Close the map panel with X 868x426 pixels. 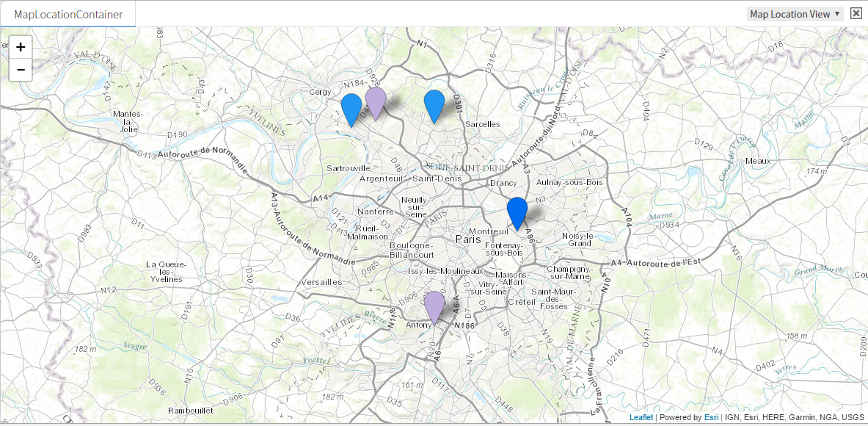pyautogui.click(x=856, y=14)
